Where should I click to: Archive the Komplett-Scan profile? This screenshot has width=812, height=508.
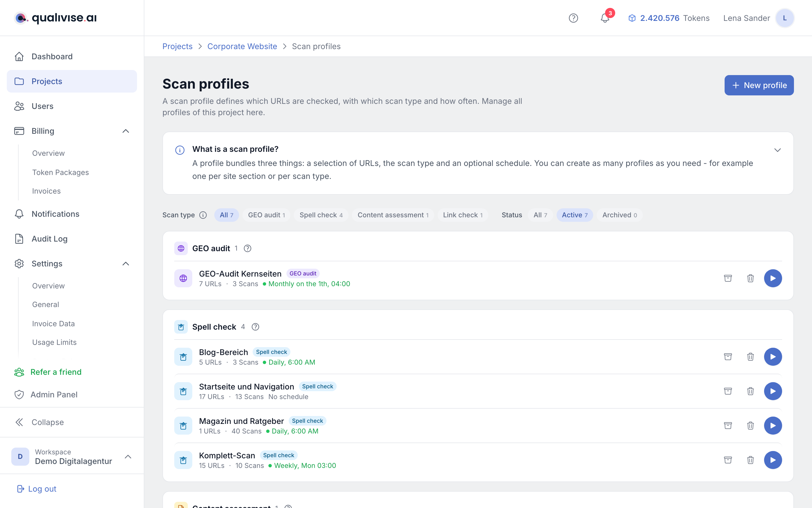tap(728, 460)
